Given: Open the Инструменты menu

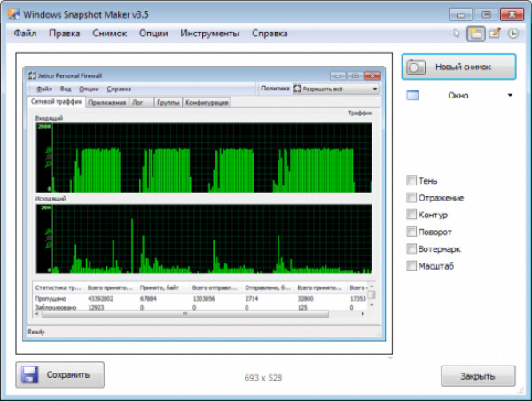Looking at the screenshot, I should point(209,34).
